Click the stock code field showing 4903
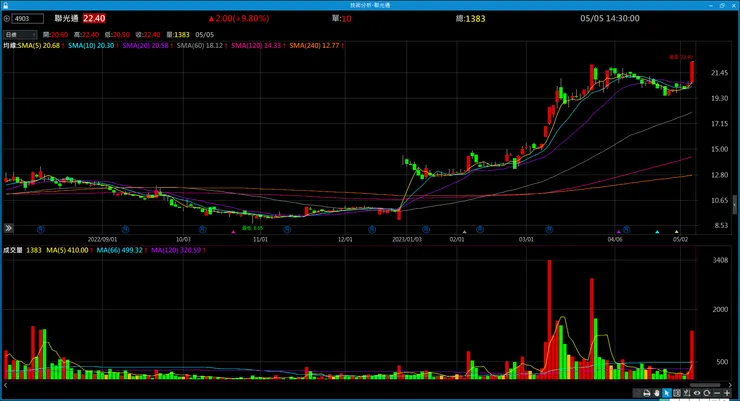Screen dimensions: 740x401 pyautogui.click(x=28, y=19)
